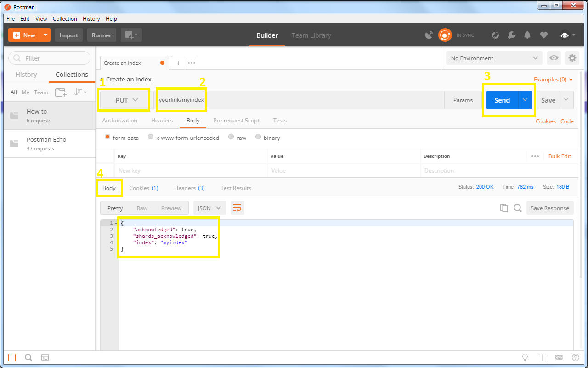
Task: Open the Tests tab
Action: (x=280, y=121)
